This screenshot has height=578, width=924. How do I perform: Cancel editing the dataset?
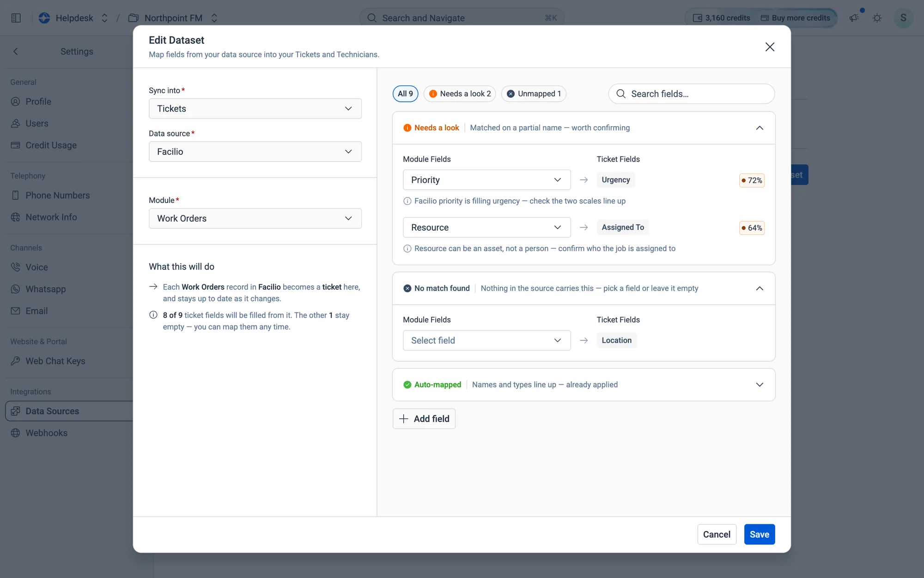(x=717, y=535)
